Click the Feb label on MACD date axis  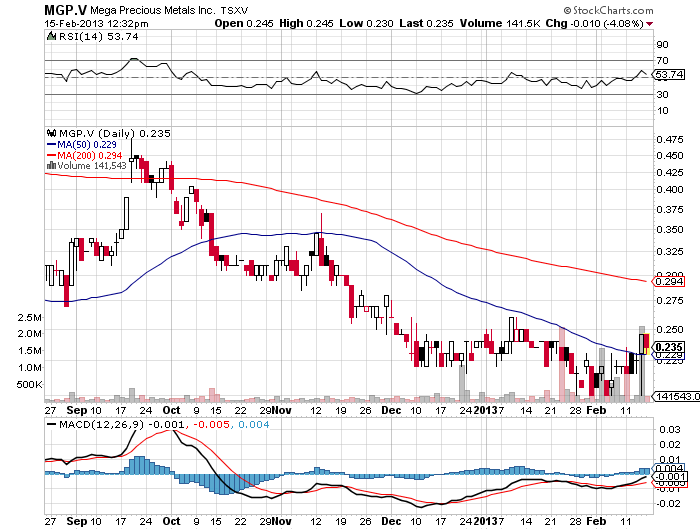[596, 521]
